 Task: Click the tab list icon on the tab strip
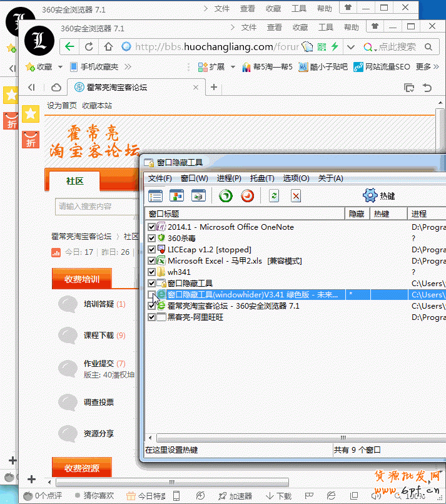[408, 88]
